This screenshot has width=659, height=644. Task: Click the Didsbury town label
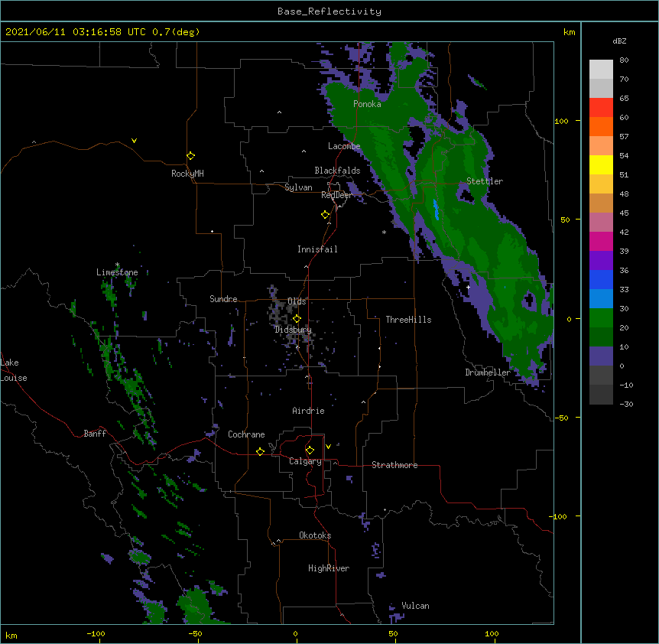[x=293, y=330]
